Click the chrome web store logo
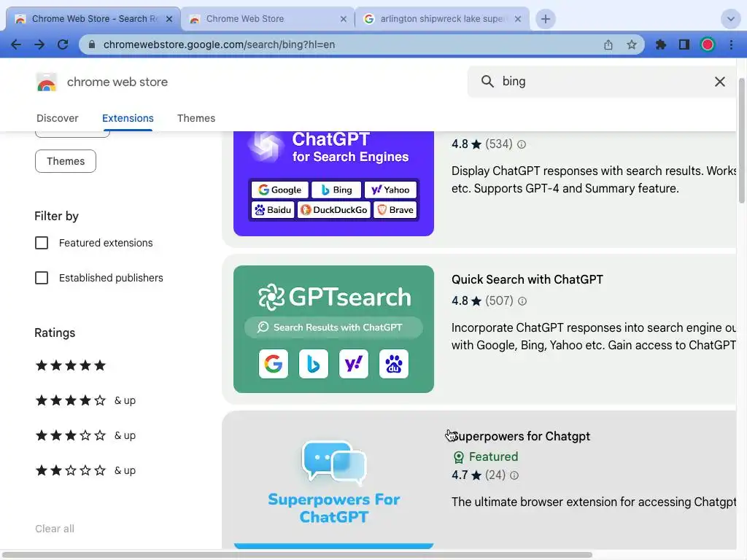747x560 pixels. [x=47, y=82]
